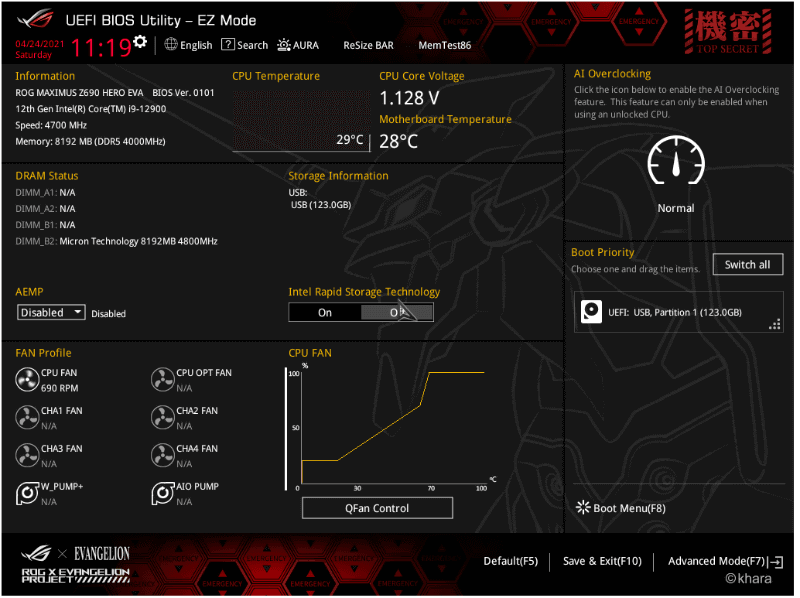Open QFan Control

tap(379, 509)
